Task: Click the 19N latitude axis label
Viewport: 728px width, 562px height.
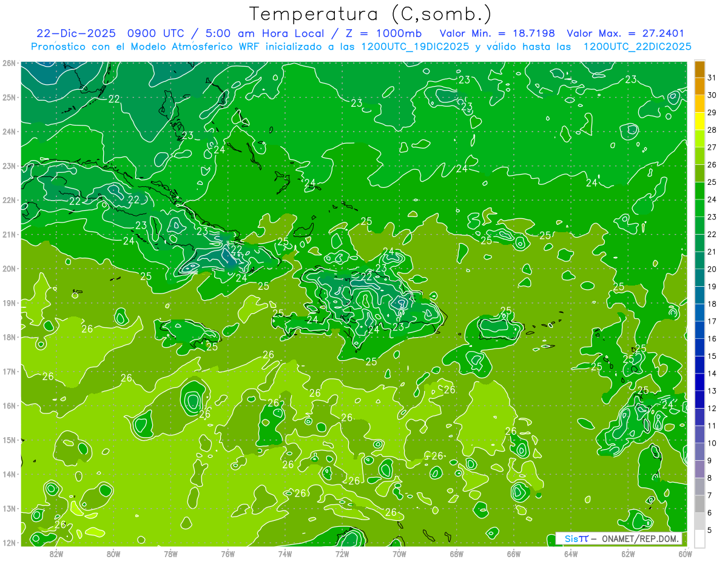Action: pos(8,303)
